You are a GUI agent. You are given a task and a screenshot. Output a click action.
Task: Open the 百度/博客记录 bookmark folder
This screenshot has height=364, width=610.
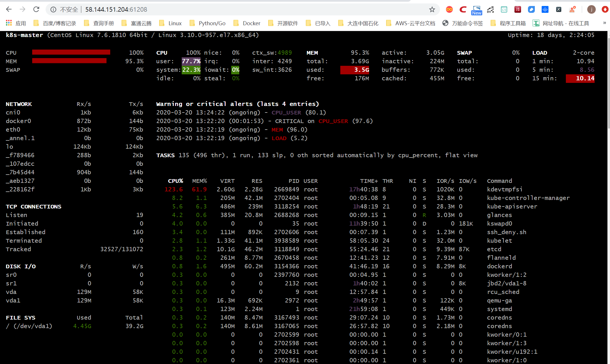55,23
